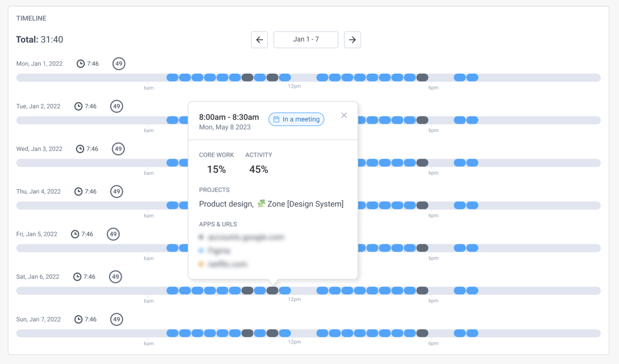Click the clock icon beside Mon, Jan 1
Image resolution: width=619 pixels, height=364 pixels.
80,63
